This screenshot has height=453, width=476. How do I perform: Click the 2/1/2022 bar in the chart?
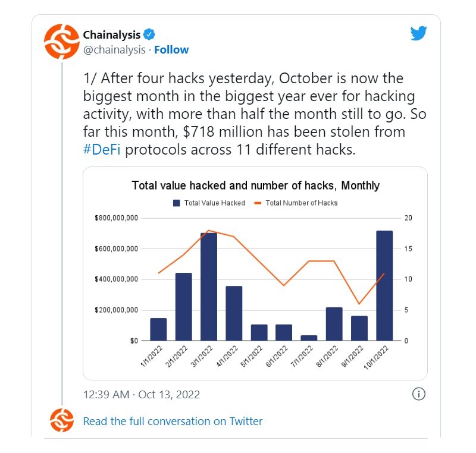[x=184, y=307]
